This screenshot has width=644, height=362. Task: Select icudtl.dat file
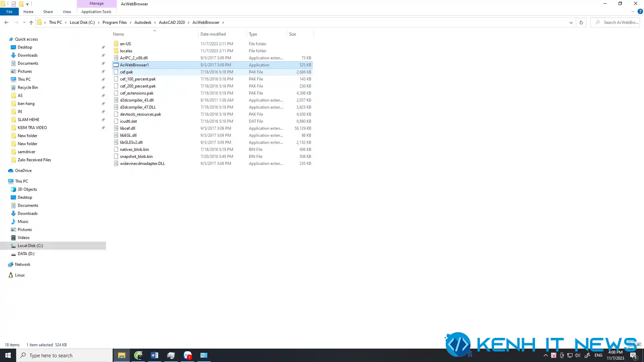[128, 121]
